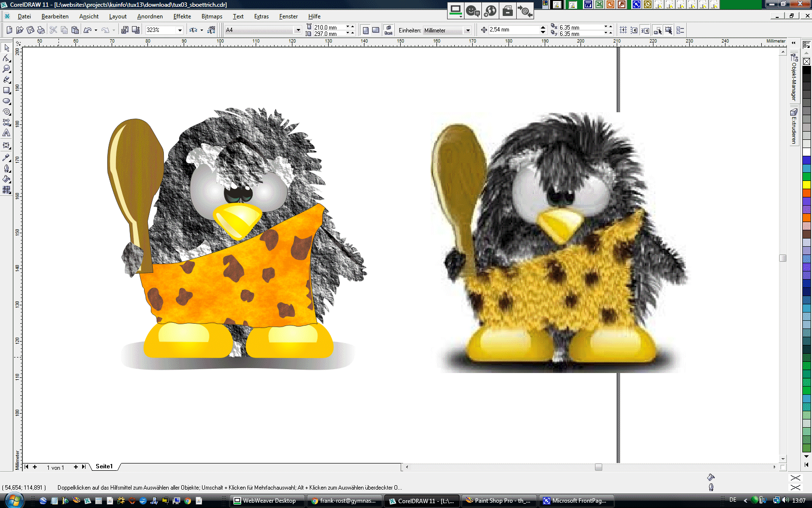Image resolution: width=812 pixels, height=508 pixels.
Task: Click the no-color X swatch
Action: point(807,61)
